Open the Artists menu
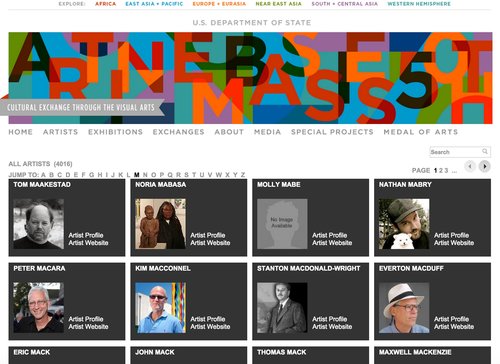 coord(60,132)
